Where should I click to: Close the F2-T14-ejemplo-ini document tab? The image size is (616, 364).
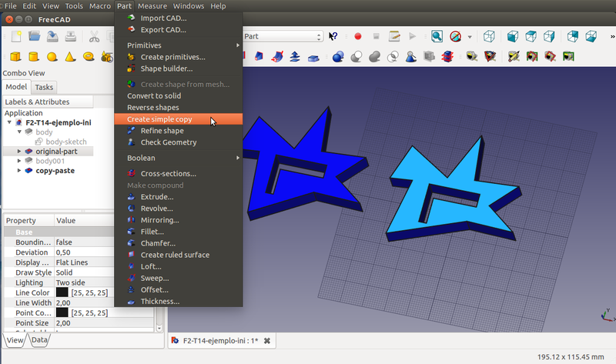pos(266,340)
